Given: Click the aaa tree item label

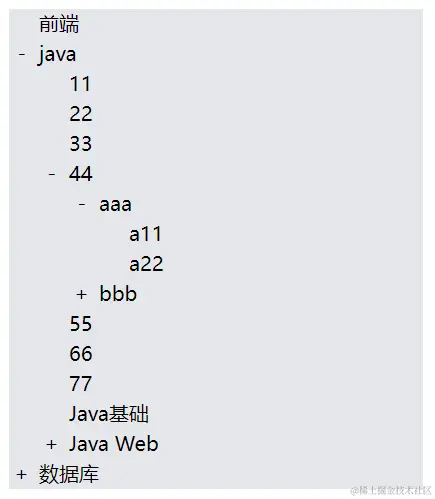Looking at the screenshot, I should tap(115, 204).
